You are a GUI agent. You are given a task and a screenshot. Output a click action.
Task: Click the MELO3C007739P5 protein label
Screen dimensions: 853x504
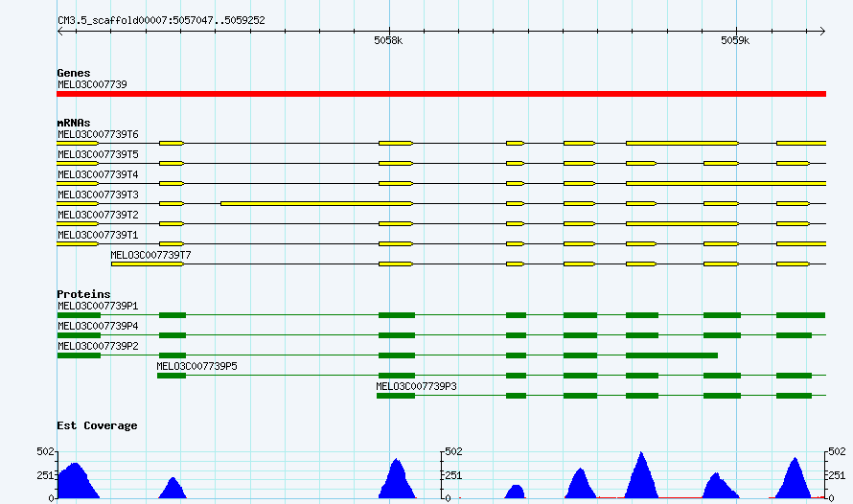(196, 366)
